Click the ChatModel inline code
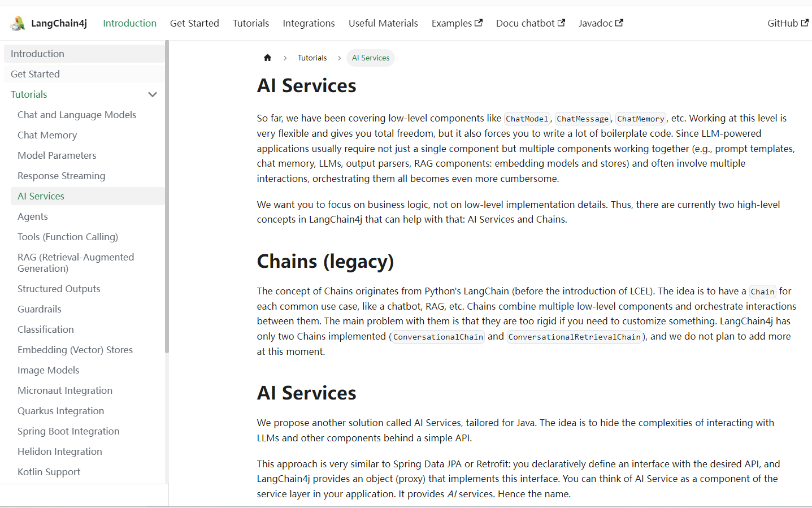 [x=527, y=119]
